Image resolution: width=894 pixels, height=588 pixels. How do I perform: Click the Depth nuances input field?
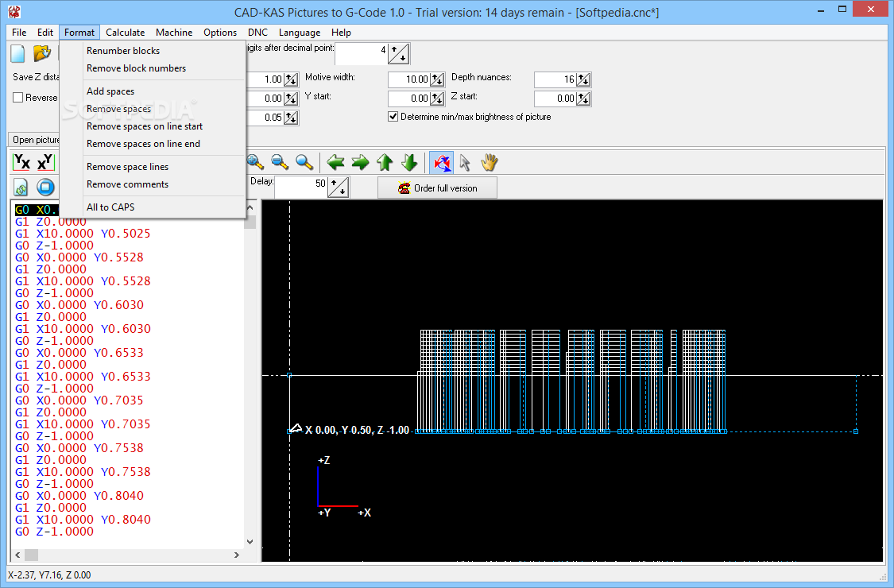click(555, 79)
